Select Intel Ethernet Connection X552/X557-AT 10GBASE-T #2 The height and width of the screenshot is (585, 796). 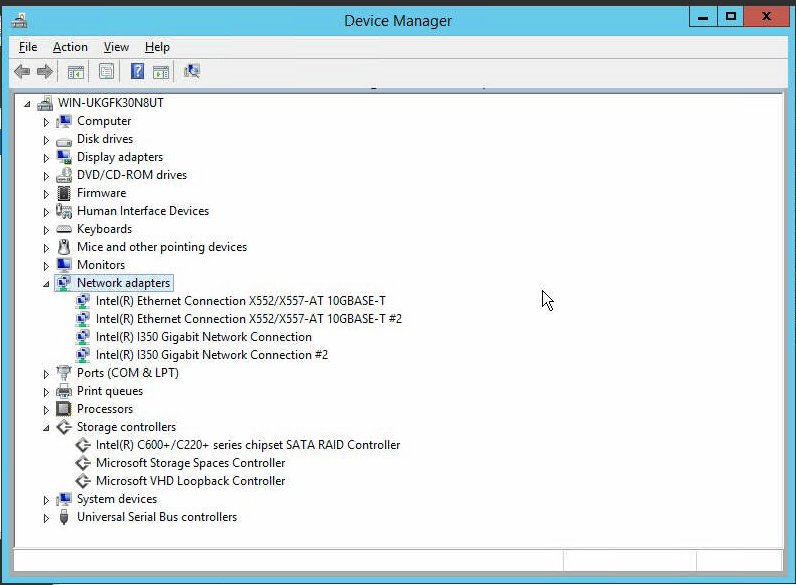pyautogui.click(x=249, y=319)
